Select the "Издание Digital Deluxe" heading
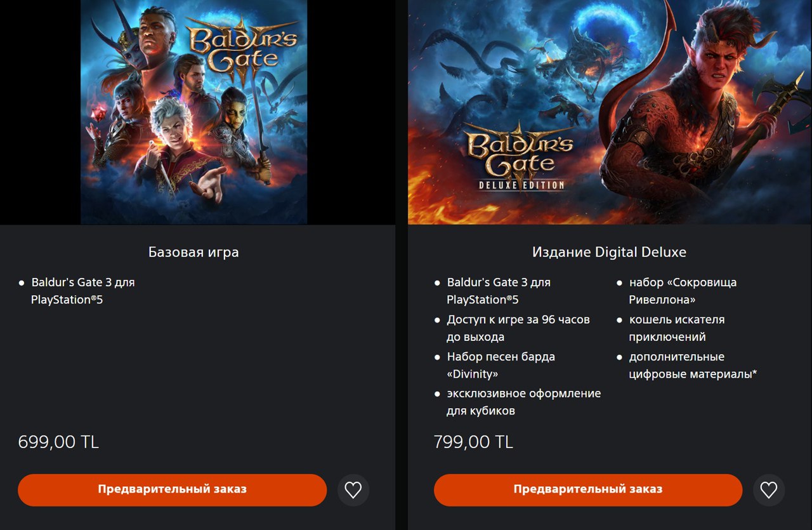812x530 pixels. point(609,252)
